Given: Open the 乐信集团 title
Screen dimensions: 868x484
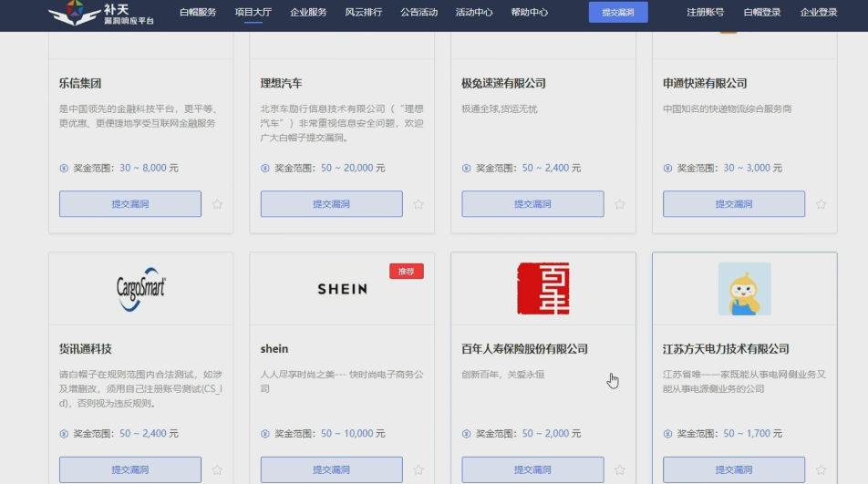Looking at the screenshot, I should (80, 84).
